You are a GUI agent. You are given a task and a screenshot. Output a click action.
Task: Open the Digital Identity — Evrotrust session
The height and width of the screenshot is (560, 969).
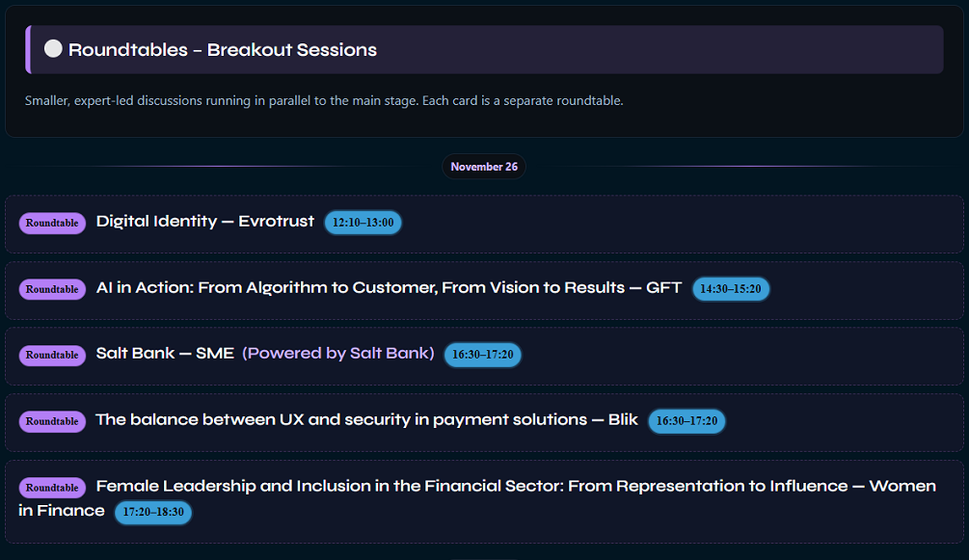coord(205,222)
